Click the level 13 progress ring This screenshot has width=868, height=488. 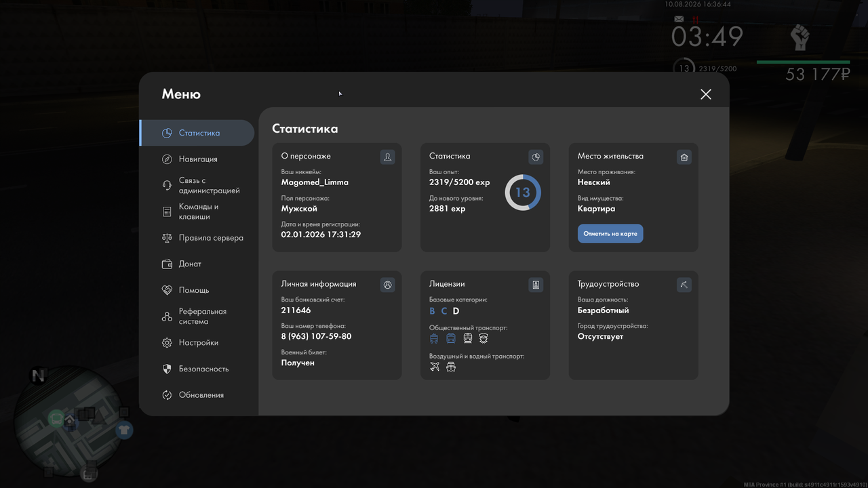(x=523, y=192)
